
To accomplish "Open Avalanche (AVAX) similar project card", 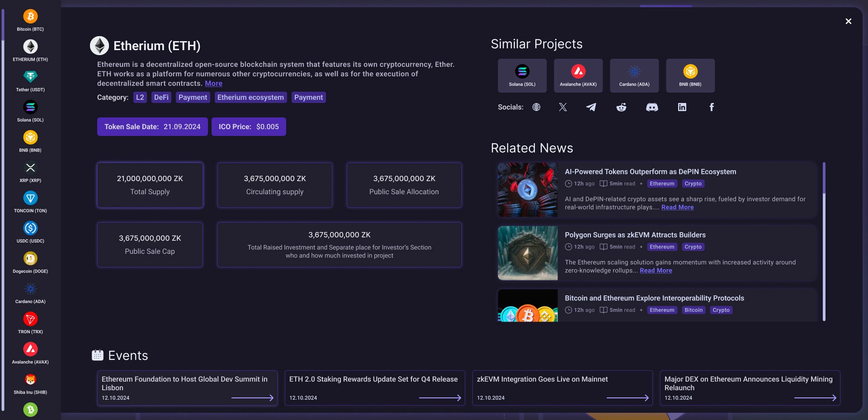I will (x=578, y=75).
